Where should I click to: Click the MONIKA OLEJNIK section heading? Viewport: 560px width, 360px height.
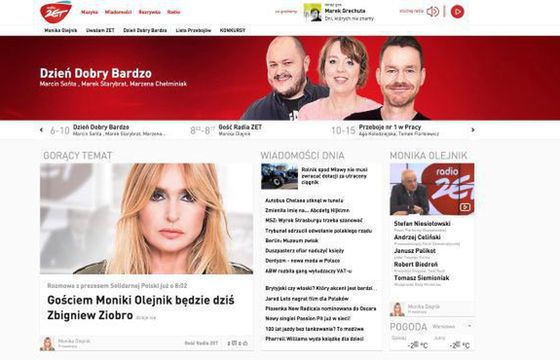pyautogui.click(x=428, y=156)
